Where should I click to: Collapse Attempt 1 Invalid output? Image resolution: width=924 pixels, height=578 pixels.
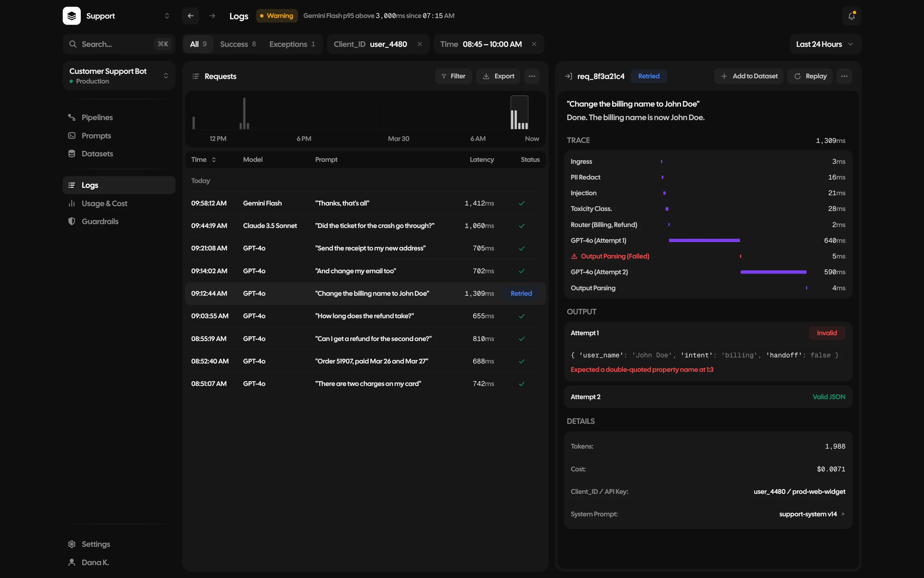pos(708,333)
